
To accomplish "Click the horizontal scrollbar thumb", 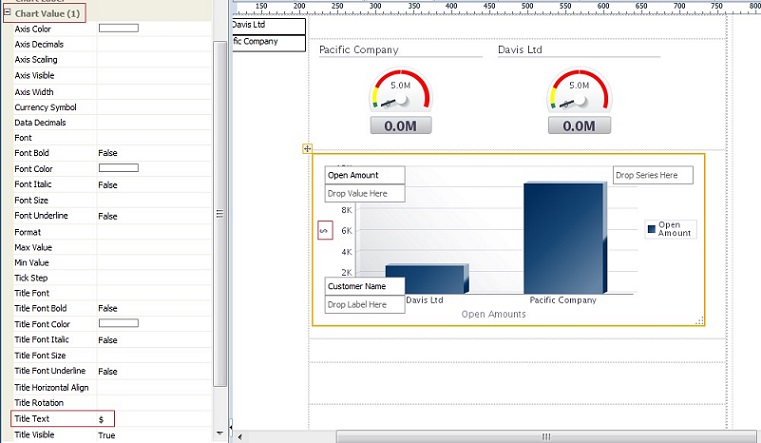I will 546,437.
